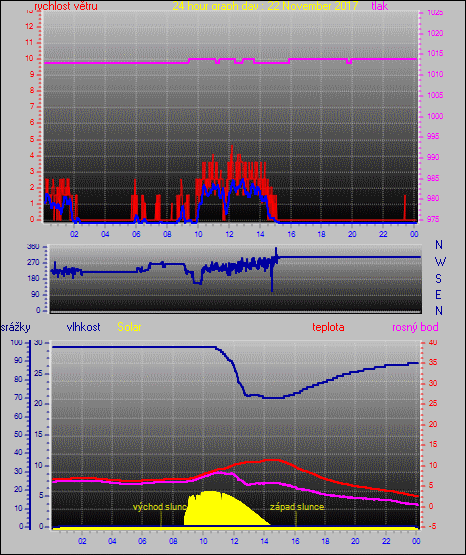466x555 pixels.
Task: Click the 'východ slunce' sunrise marker
Action: 160,507
